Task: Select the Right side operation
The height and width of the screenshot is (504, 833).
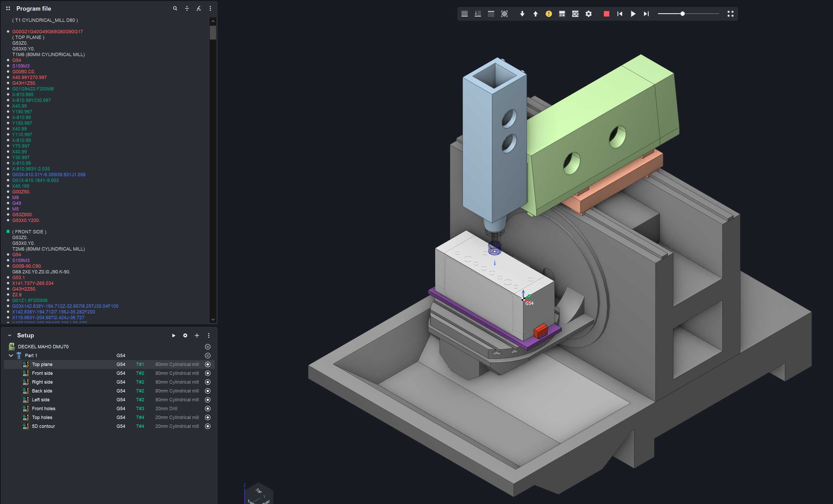Action: [42, 382]
